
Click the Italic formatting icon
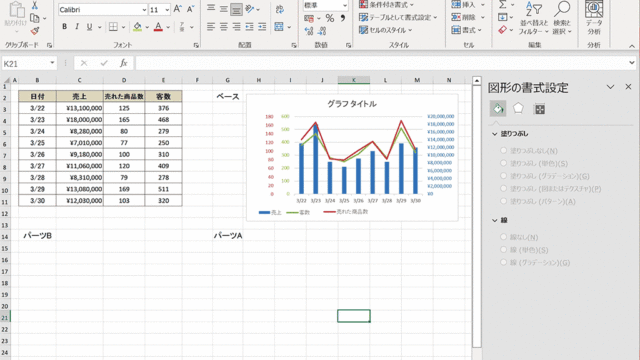click(77, 27)
